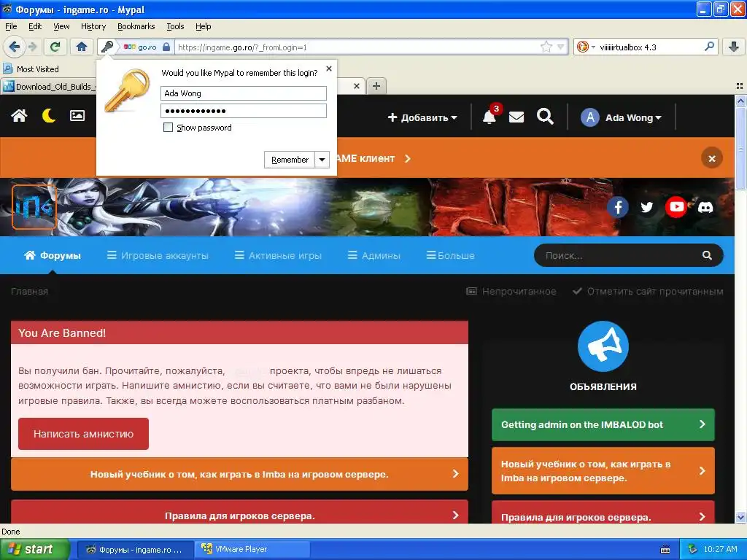Click the key icon in the address bar

coord(107,47)
